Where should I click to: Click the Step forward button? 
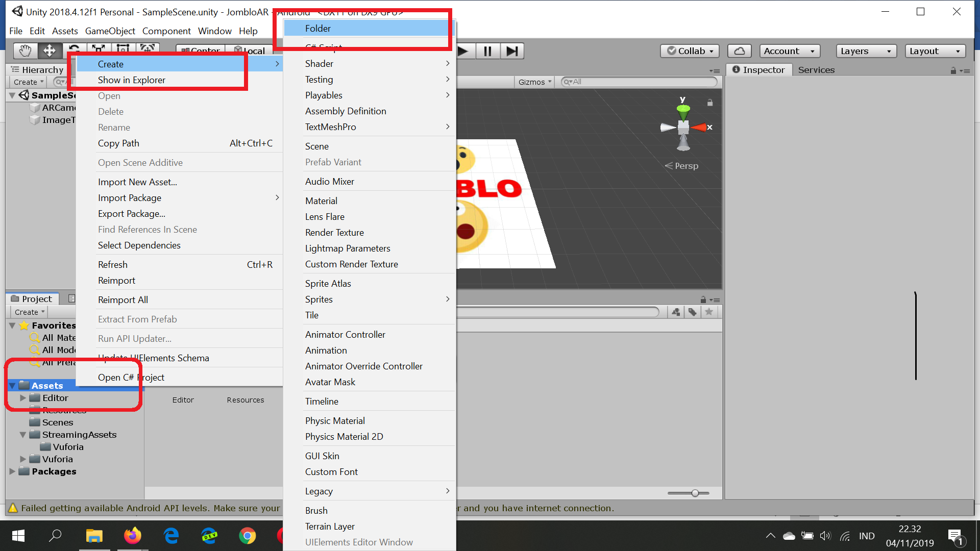[x=512, y=51]
